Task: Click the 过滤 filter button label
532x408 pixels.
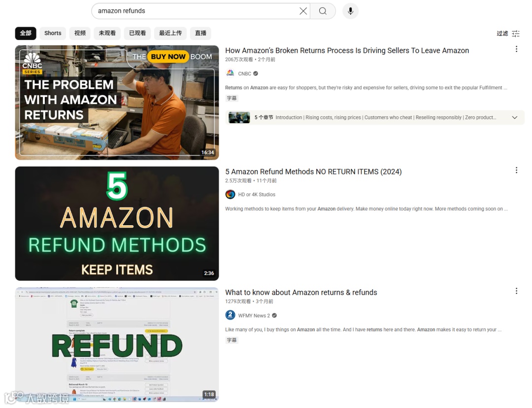Action: [x=502, y=34]
